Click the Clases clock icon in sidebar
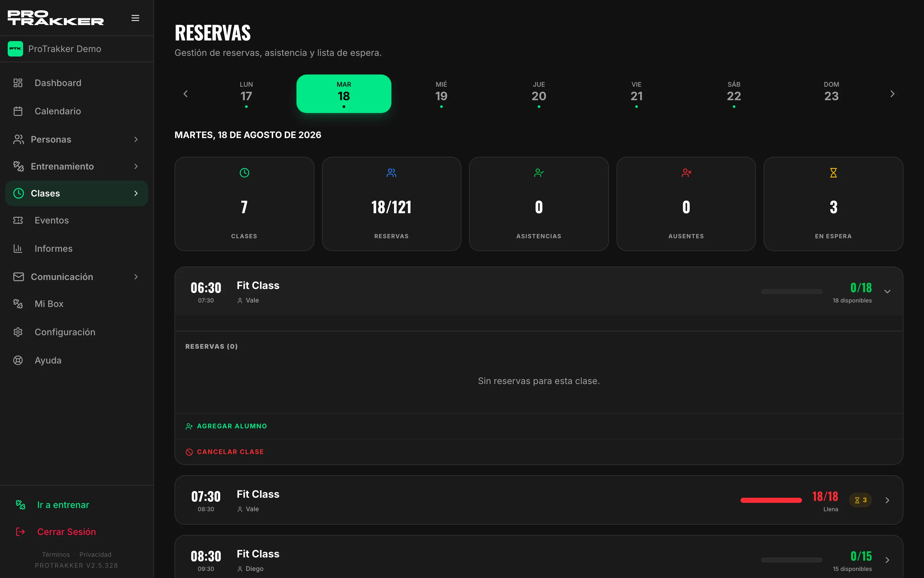This screenshot has width=924, height=578. tap(18, 193)
